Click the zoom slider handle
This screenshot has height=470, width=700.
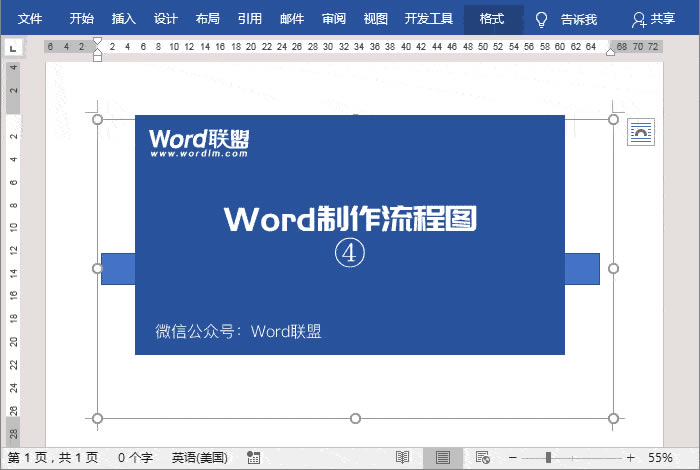click(x=548, y=457)
